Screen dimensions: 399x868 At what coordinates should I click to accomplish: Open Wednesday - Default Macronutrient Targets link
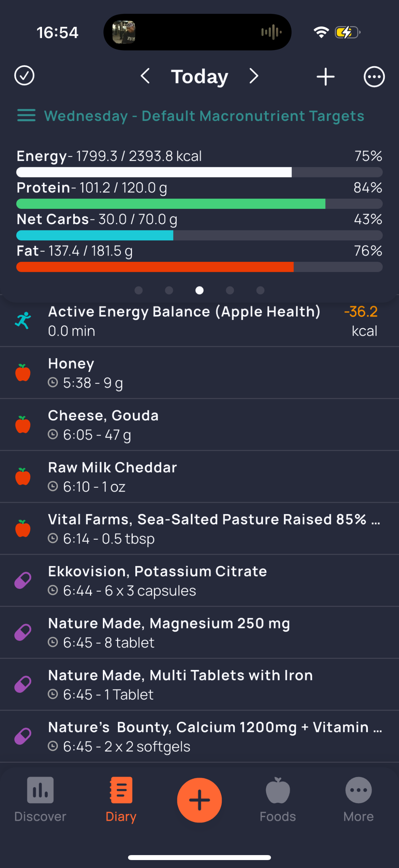pyautogui.click(x=204, y=116)
